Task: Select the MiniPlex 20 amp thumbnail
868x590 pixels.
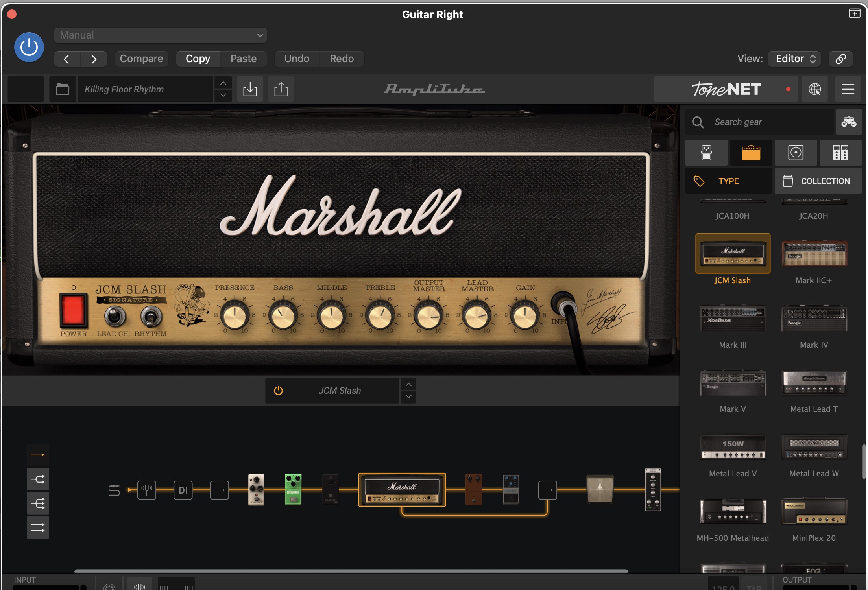Action: point(814,511)
